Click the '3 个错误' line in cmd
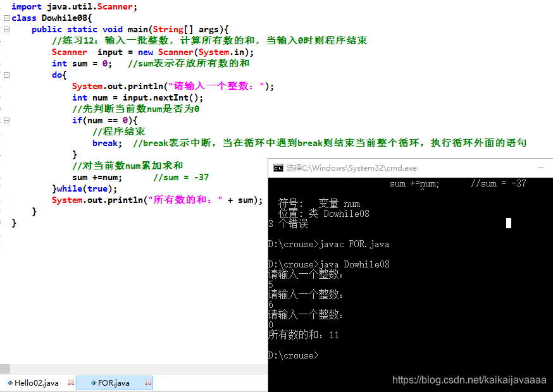The image size is (553, 392). (x=288, y=224)
